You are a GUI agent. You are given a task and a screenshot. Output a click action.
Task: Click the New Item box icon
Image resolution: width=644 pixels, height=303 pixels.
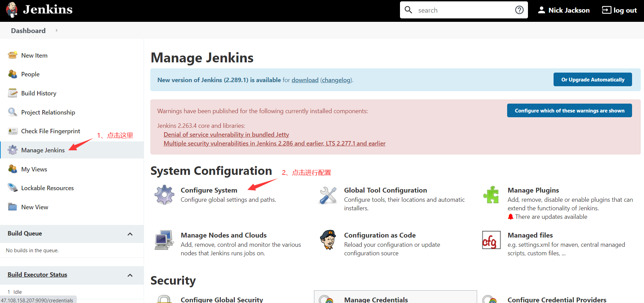pyautogui.click(x=13, y=55)
